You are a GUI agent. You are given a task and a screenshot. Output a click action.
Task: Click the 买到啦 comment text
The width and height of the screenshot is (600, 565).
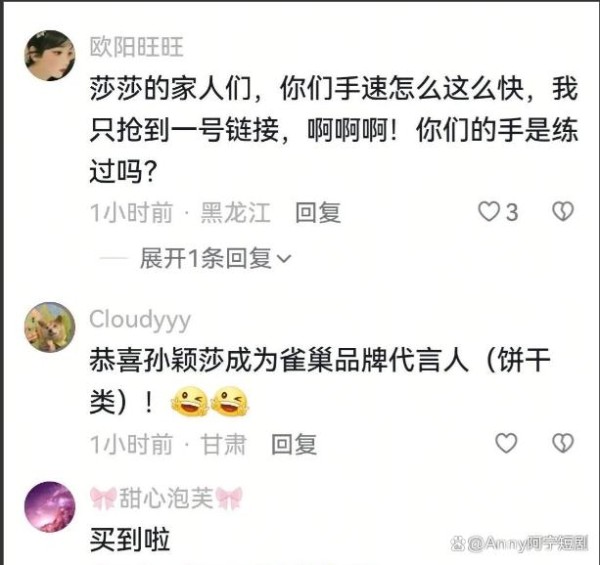tap(130, 540)
